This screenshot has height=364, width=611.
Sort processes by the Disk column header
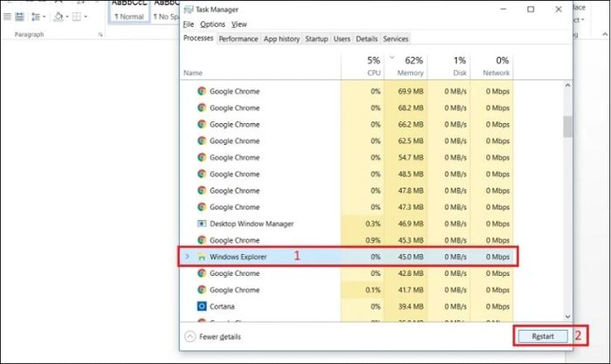point(460,72)
